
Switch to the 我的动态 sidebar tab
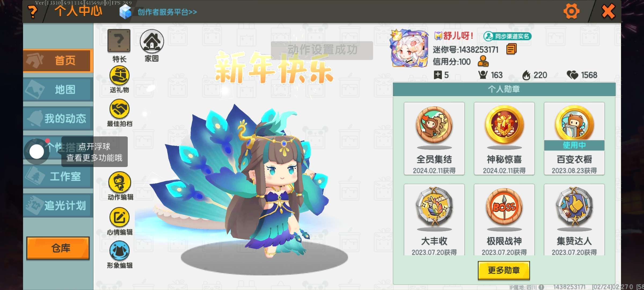tap(58, 118)
